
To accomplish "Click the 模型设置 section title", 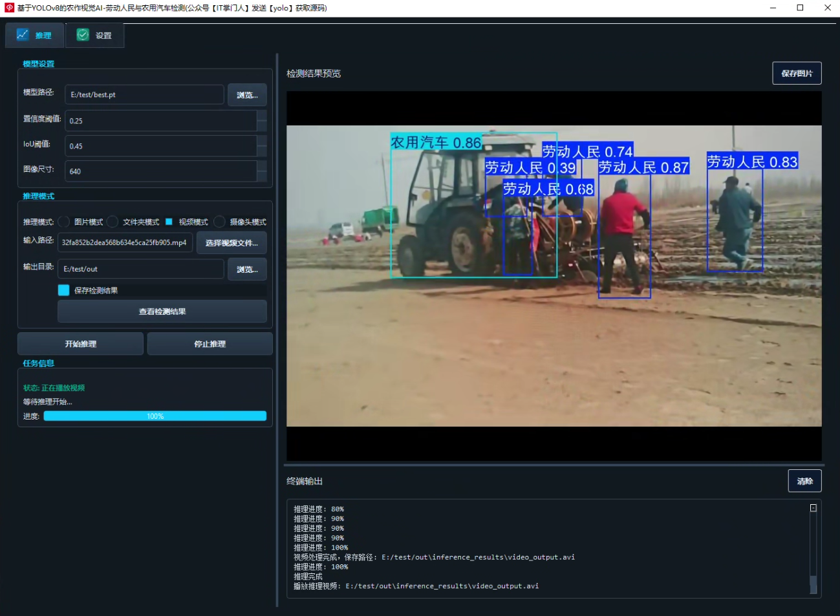I will [x=38, y=64].
